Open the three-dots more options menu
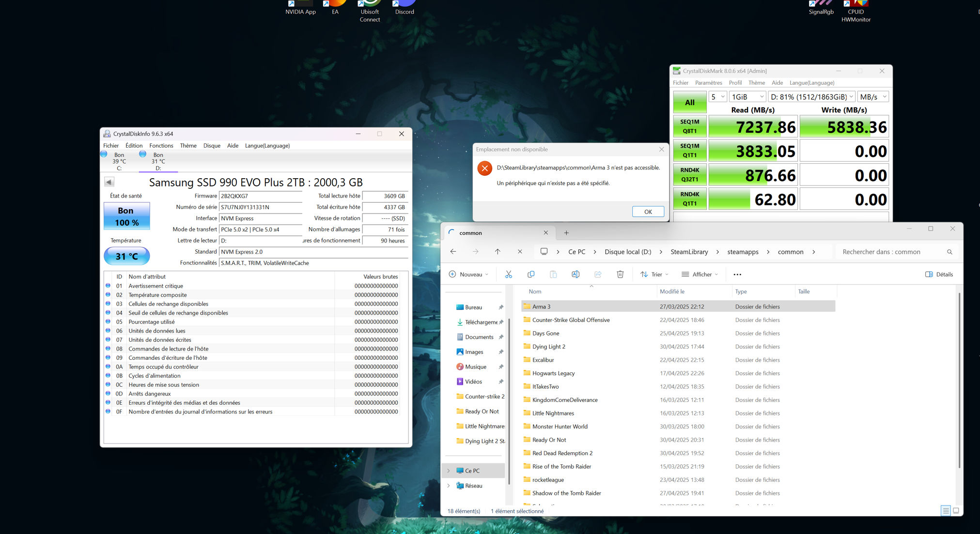 737,275
